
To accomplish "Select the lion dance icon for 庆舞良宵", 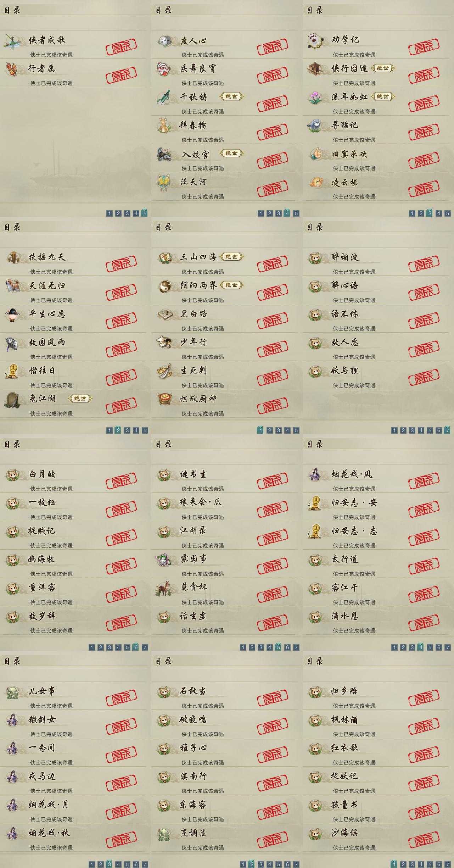I will pos(164,69).
